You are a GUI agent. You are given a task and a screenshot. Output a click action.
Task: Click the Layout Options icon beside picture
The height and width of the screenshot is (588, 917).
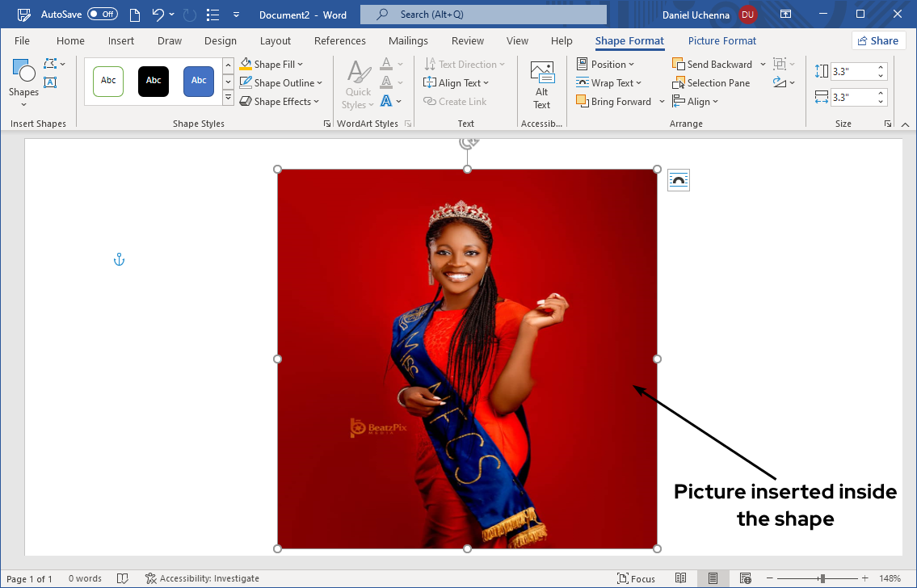point(679,181)
